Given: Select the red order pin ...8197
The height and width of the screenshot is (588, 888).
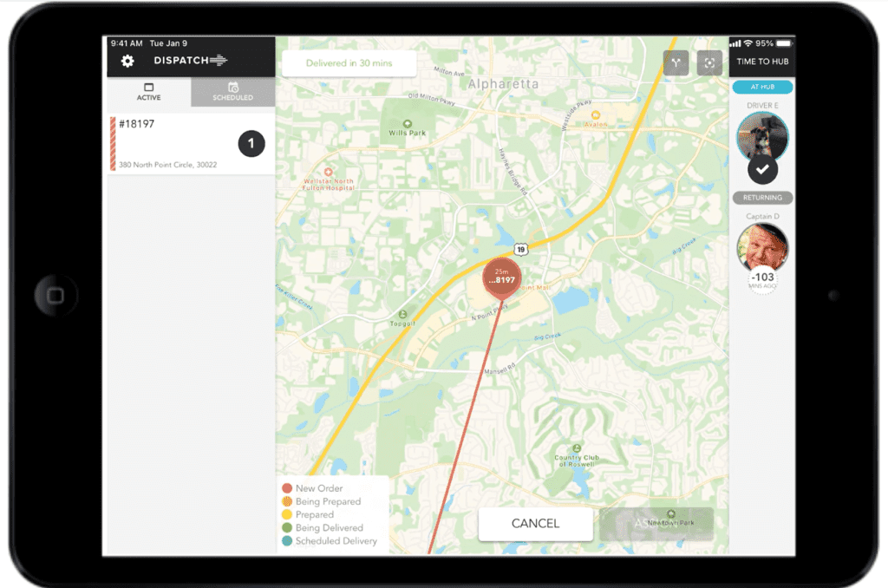Looking at the screenshot, I should coord(503,278).
